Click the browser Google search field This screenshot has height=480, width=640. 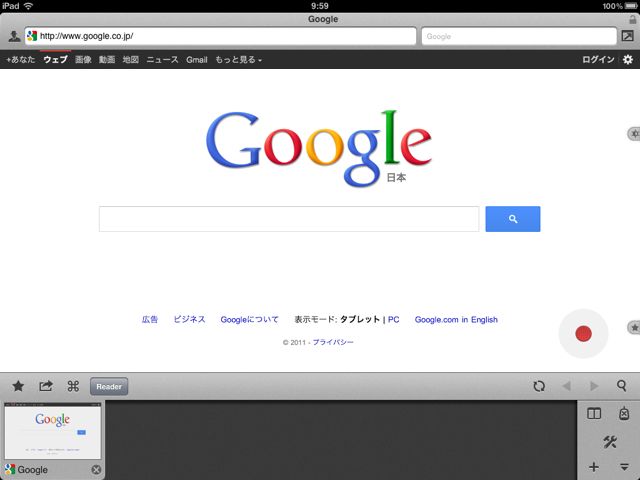coord(519,36)
